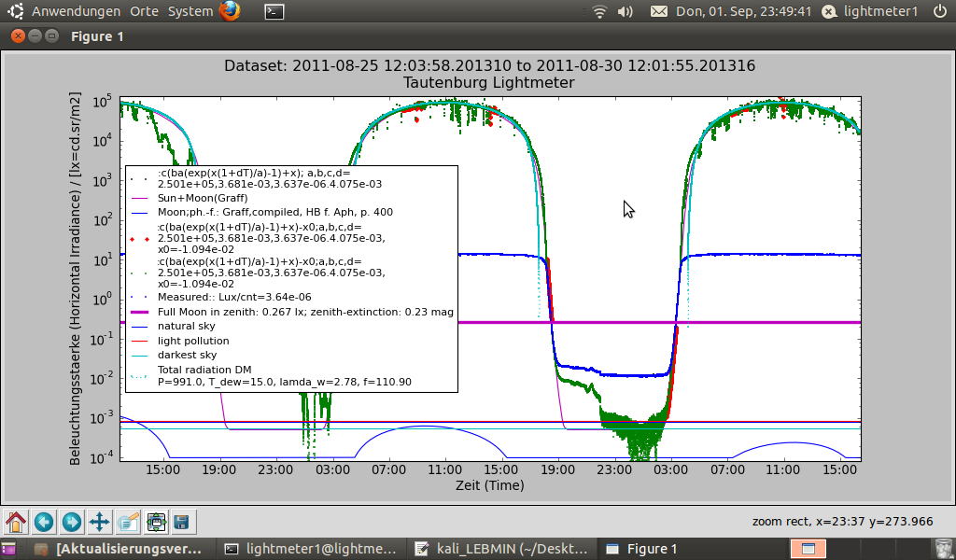Viewport: 956px width, 560px height.
Task: Reset the plot with the Home icon
Action: (16, 523)
